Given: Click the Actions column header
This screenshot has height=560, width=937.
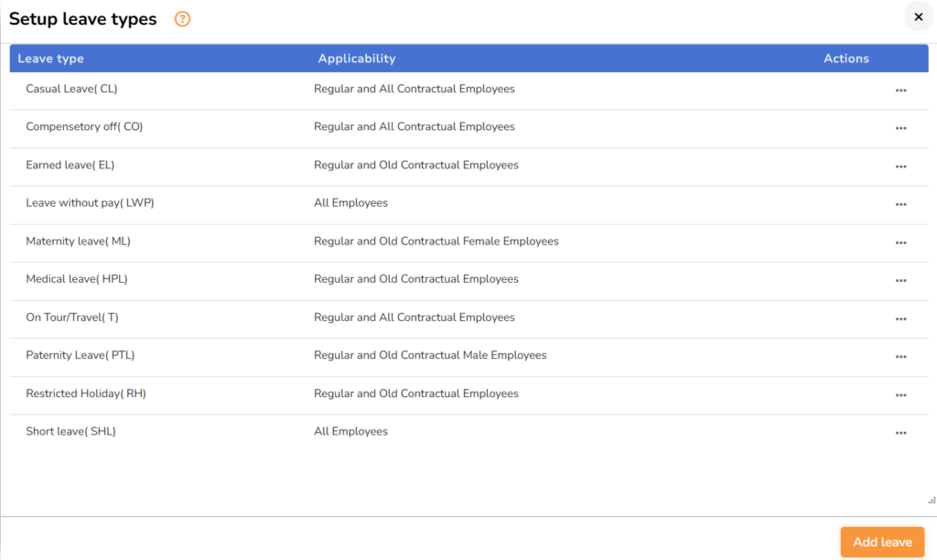Looking at the screenshot, I should coord(845,59).
